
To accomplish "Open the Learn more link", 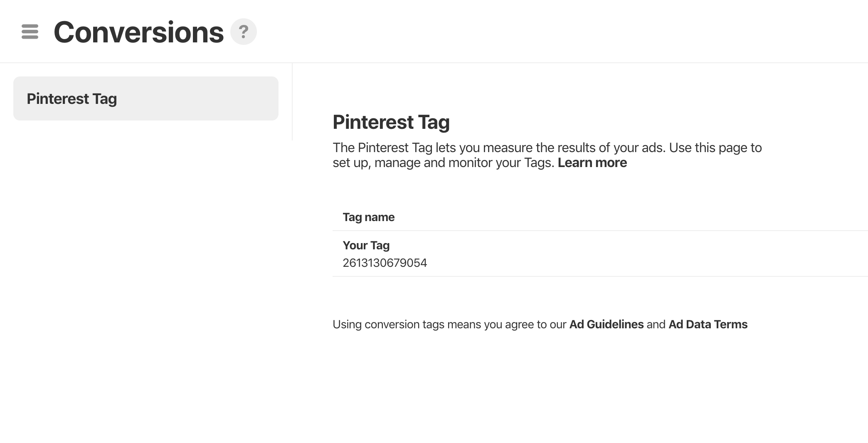I will tap(592, 162).
